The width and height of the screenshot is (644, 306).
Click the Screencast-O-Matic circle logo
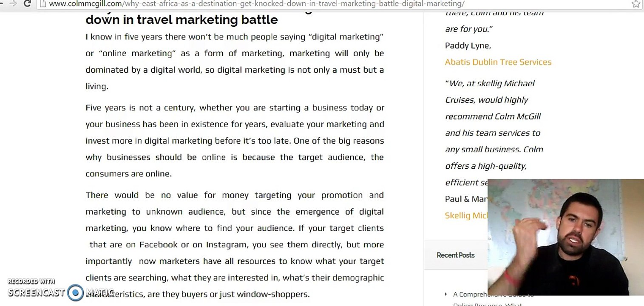(76, 292)
